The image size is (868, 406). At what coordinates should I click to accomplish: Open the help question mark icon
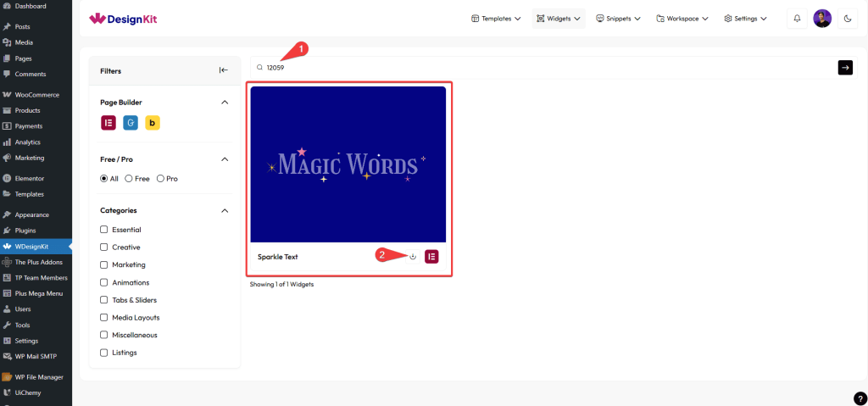coord(860,398)
